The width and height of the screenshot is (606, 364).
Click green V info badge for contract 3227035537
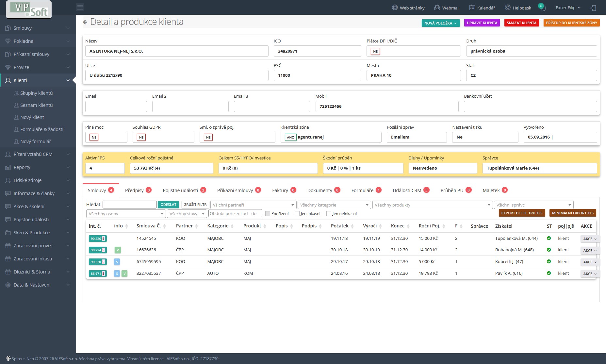(124, 273)
